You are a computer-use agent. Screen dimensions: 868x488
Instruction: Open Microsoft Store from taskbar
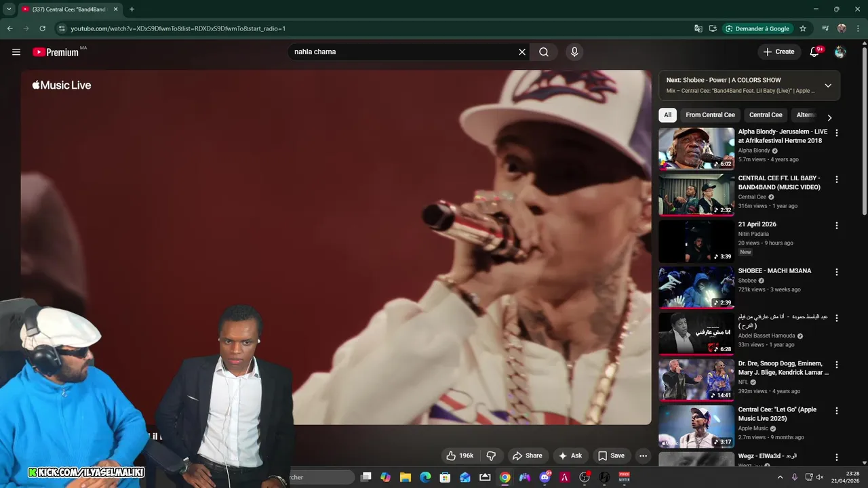[x=445, y=477]
